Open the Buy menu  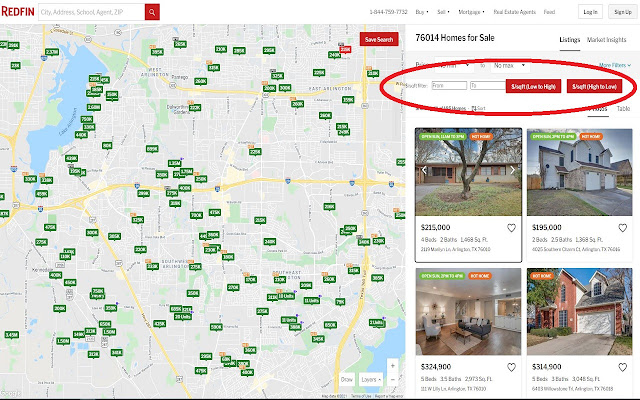pos(422,12)
